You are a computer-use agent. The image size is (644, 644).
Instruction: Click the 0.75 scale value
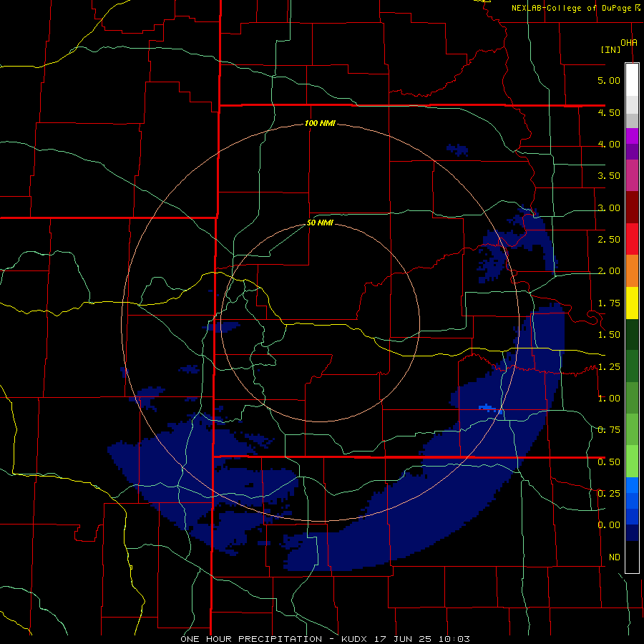(609, 430)
